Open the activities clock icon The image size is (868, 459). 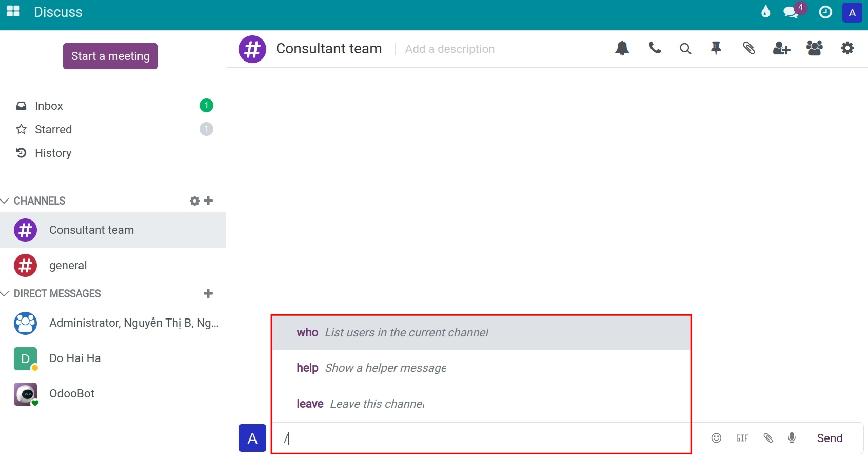pos(825,12)
